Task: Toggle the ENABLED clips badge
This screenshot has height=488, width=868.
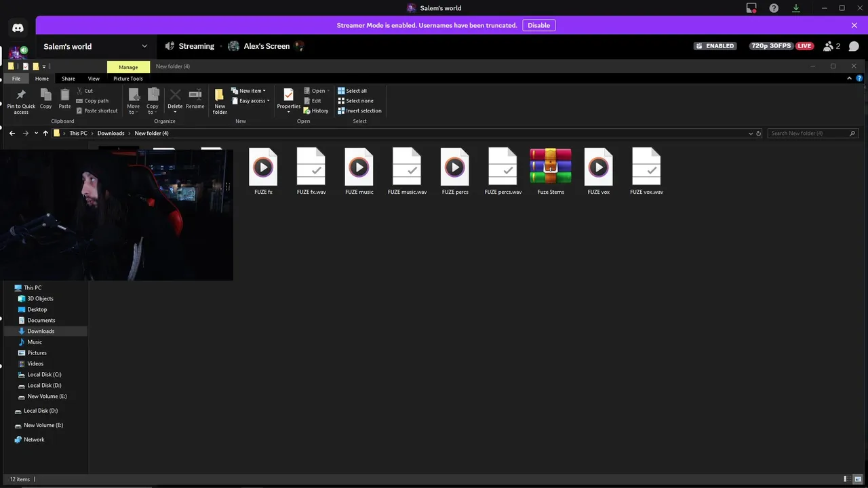Action: tap(715, 46)
